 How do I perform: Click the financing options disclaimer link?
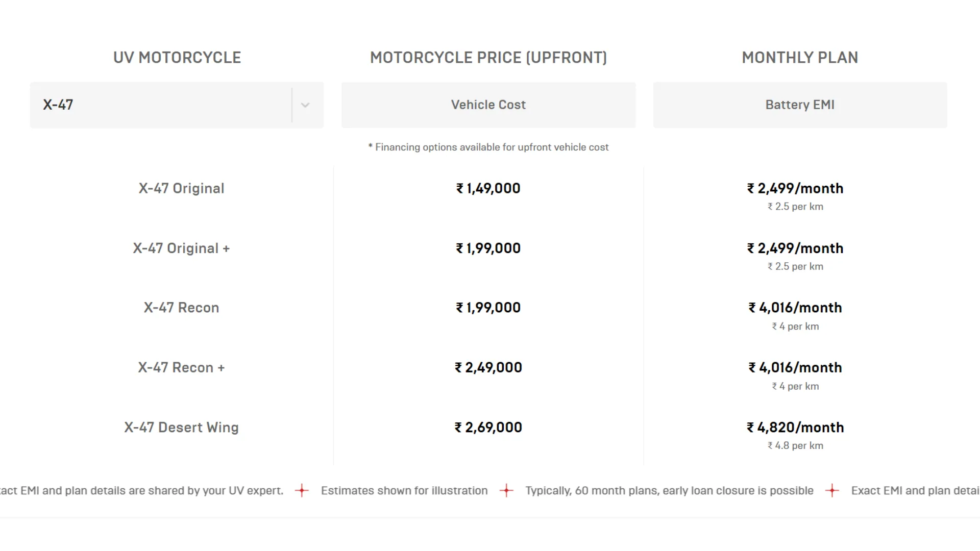tap(488, 147)
